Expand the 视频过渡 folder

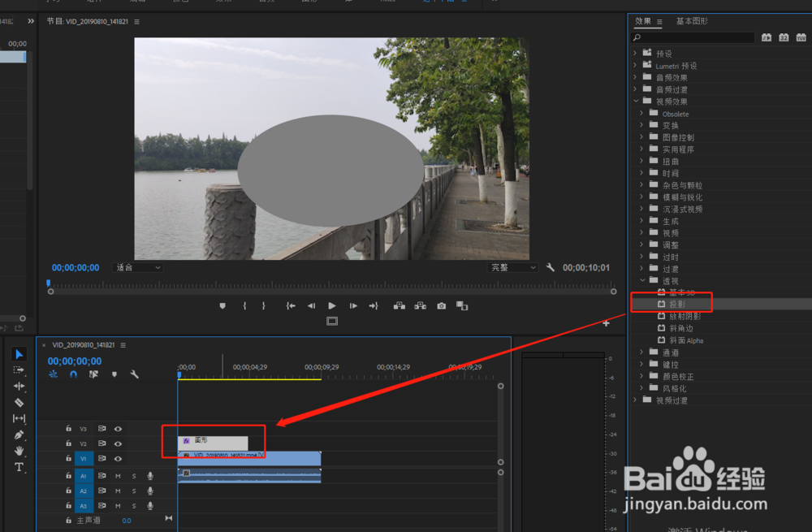(635, 400)
